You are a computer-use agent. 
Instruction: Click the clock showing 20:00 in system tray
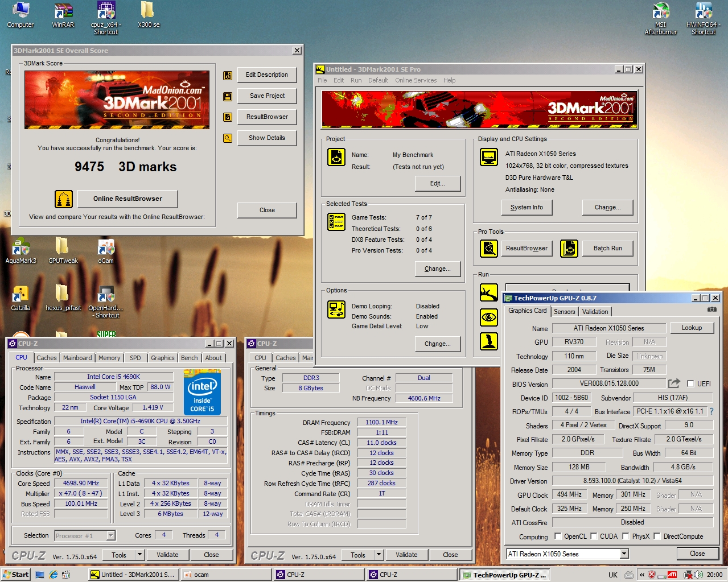click(714, 575)
